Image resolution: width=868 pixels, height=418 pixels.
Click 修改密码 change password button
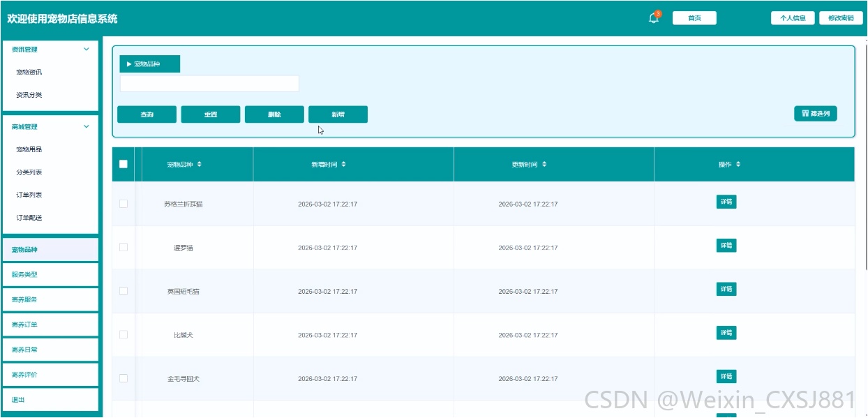(x=841, y=18)
